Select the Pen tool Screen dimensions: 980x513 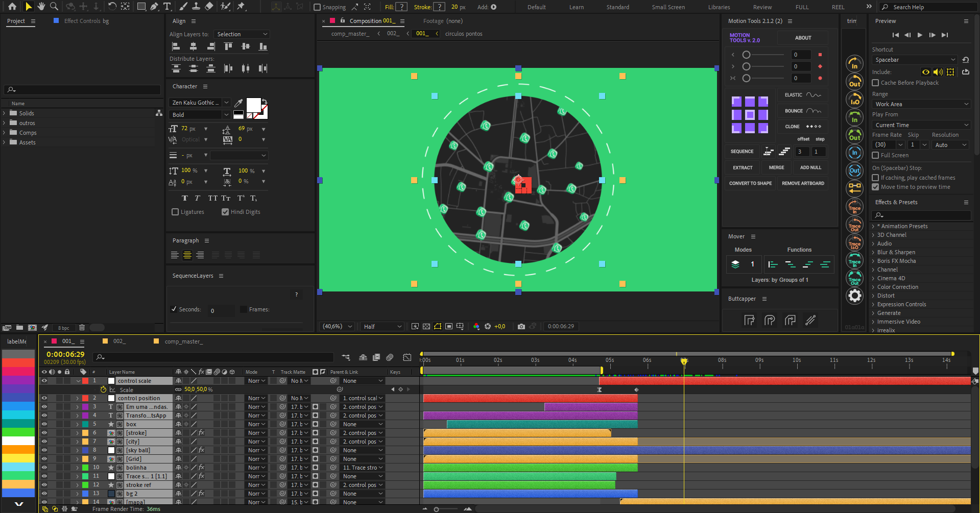154,7
